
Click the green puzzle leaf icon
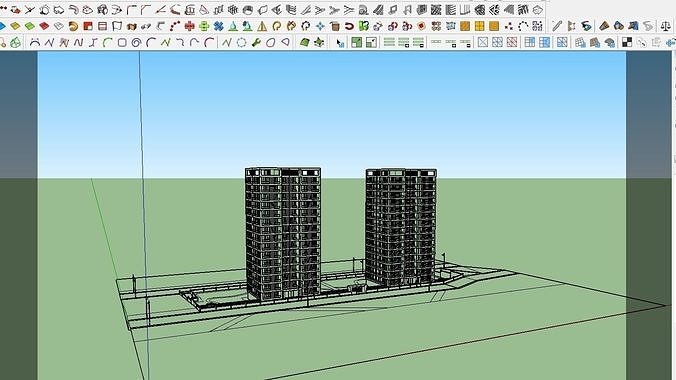click(364, 26)
